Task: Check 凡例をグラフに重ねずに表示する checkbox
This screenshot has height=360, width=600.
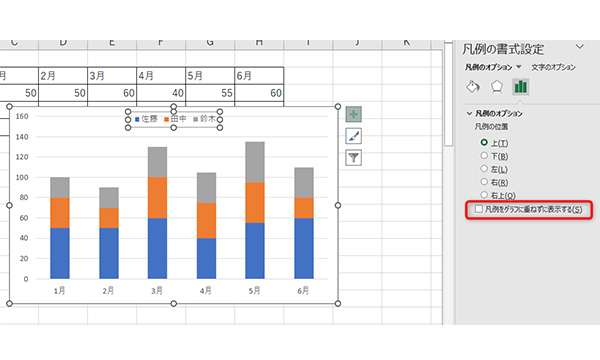Action: 479,209
